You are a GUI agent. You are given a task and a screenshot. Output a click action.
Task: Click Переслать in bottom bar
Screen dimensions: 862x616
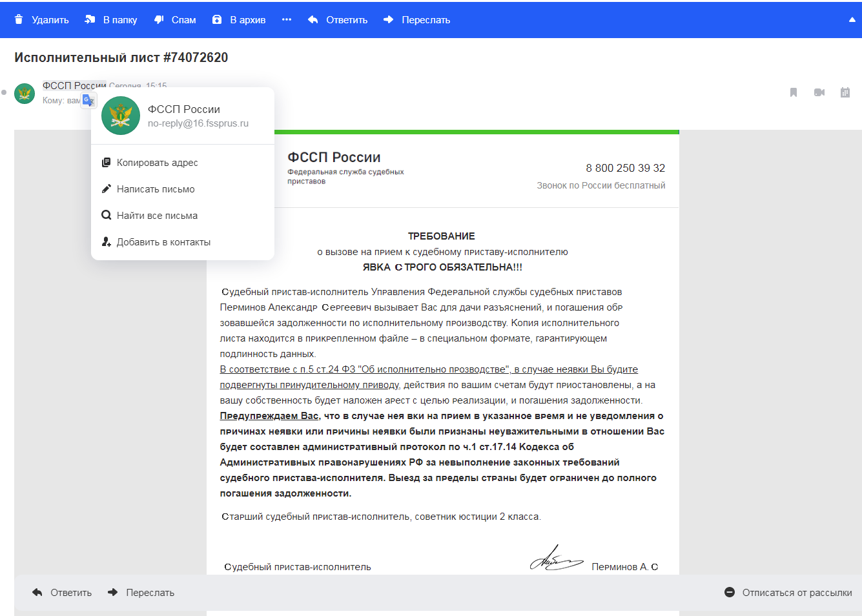(141, 593)
